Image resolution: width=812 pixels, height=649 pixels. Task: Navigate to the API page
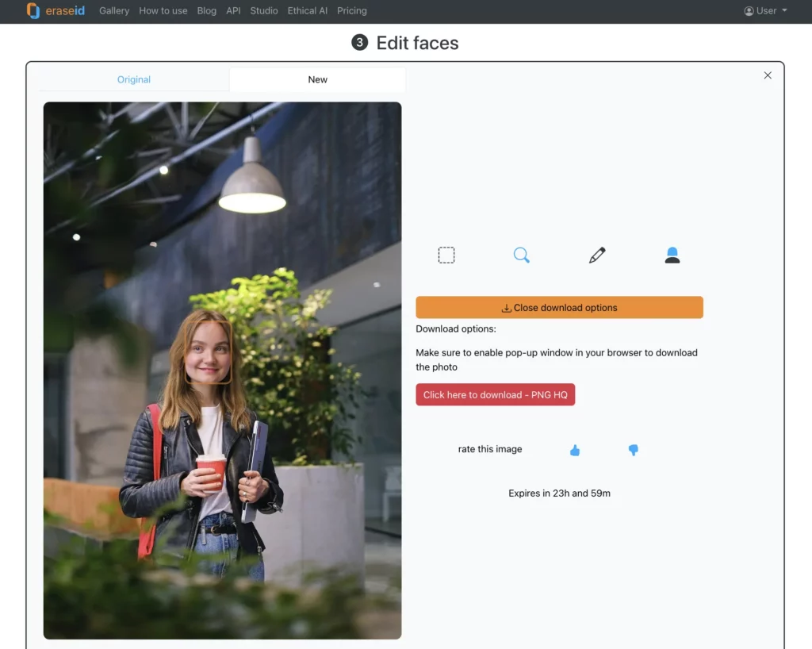pos(233,11)
